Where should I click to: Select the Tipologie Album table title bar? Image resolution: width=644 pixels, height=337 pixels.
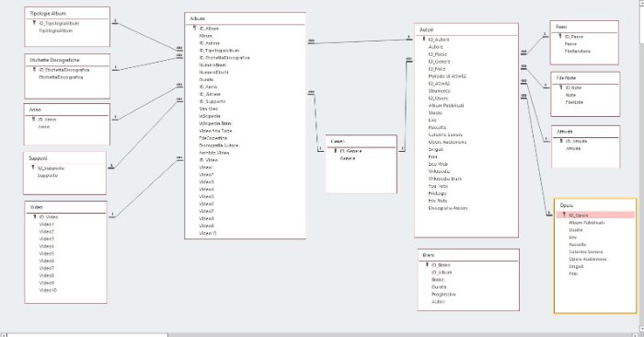67,13
